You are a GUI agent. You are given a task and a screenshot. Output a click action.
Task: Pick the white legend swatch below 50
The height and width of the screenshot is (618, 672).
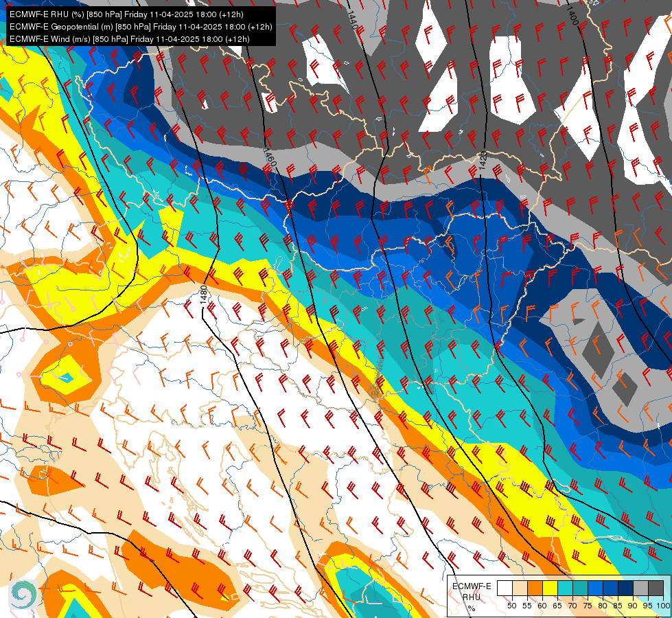tap(505, 588)
